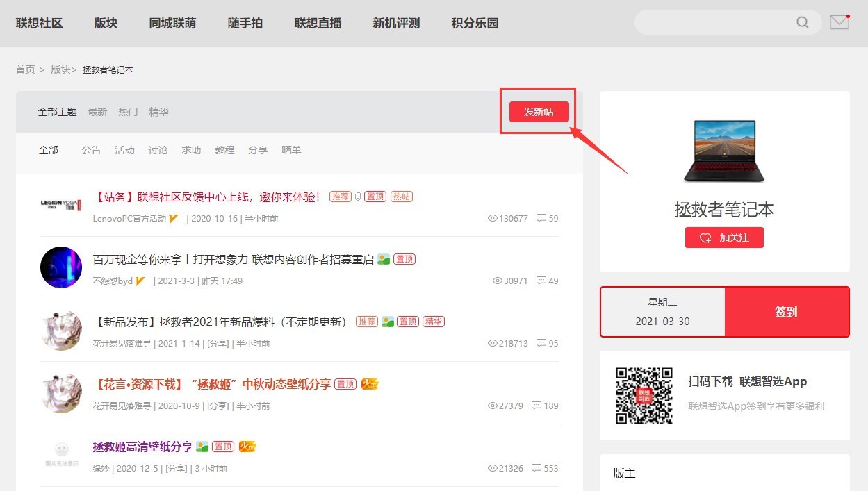The image size is (868, 491).
Task: Click the verified V badge next to 不怨怼byd
Action: coord(140,281)
